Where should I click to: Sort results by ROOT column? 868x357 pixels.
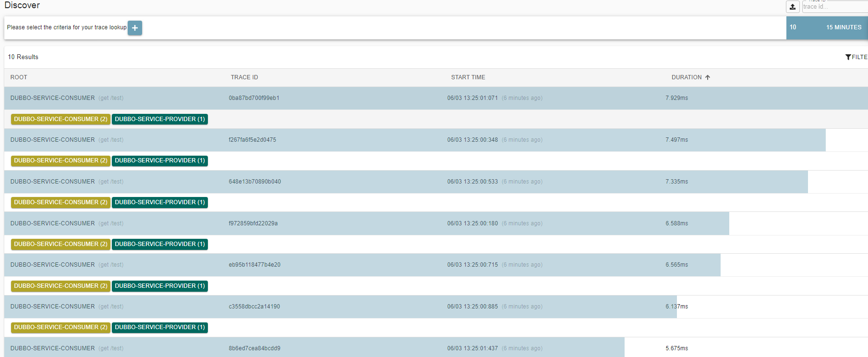(19, 77)
